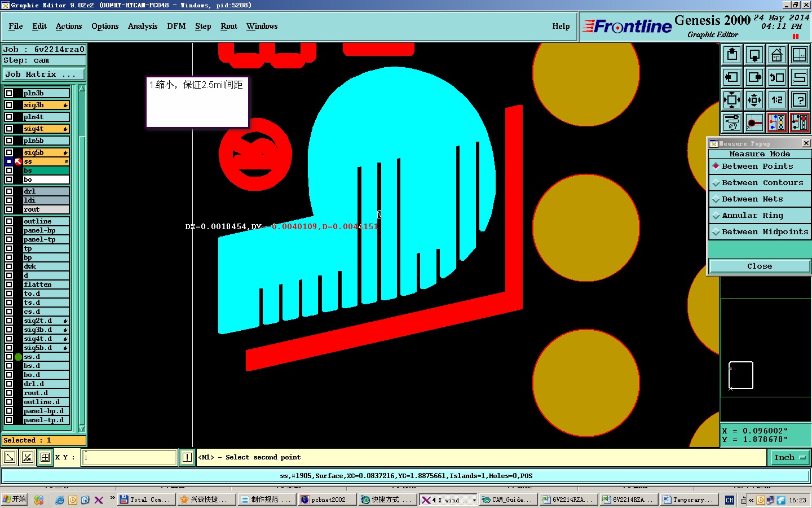Click the XY split window icon
Screen dimensions: 812x508
click(x=800, y=55)
